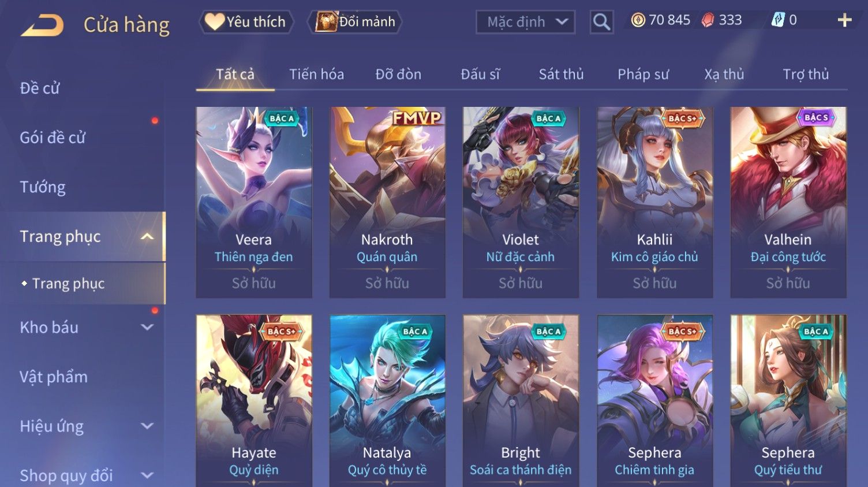
Task: Open Yêu thích favorites heart button
Action: 246,22
